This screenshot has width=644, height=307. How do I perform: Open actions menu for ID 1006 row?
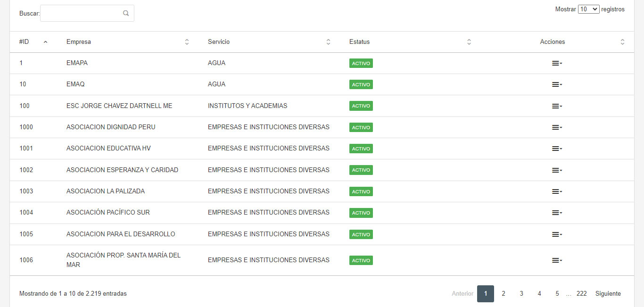point(557,260)
